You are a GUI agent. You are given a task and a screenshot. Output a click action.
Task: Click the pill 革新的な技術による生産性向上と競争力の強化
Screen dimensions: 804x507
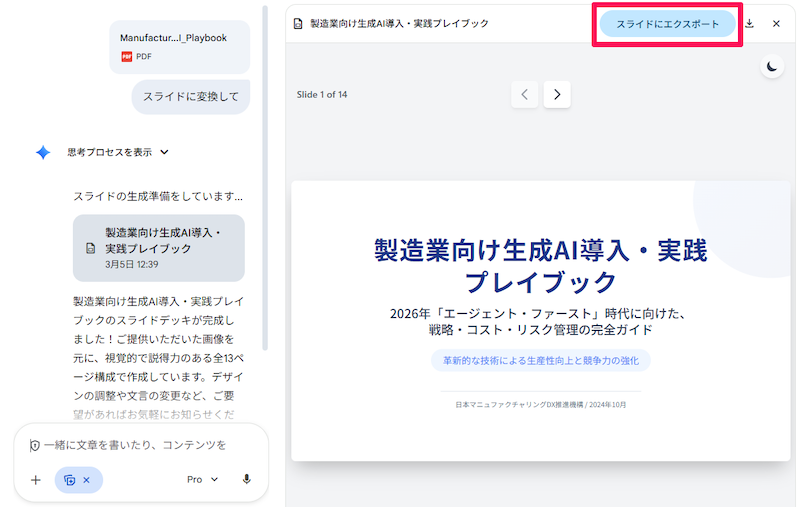tap(540, 360)
